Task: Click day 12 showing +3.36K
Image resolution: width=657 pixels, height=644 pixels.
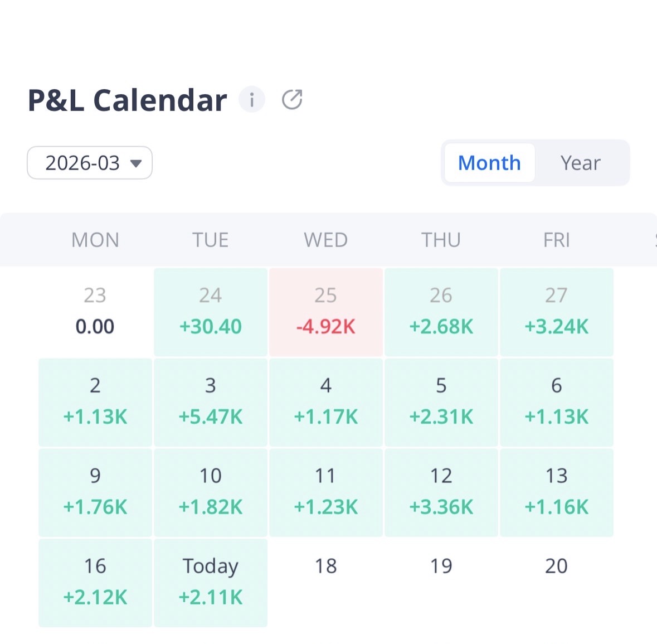Action: coord(441,493)
